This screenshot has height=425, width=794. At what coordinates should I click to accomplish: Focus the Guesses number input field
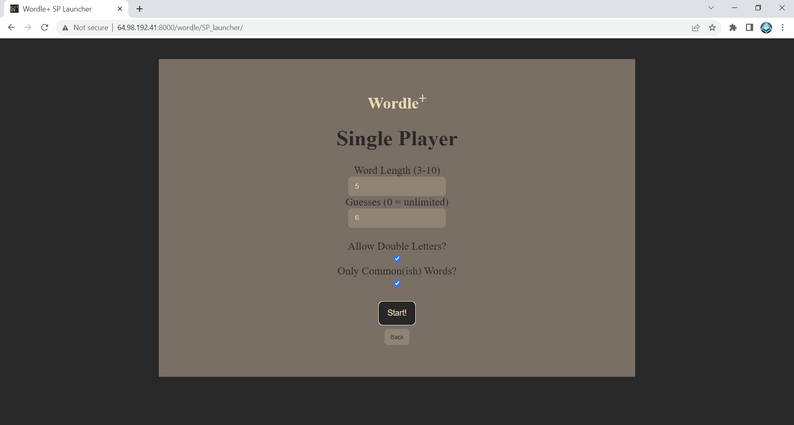396,218
